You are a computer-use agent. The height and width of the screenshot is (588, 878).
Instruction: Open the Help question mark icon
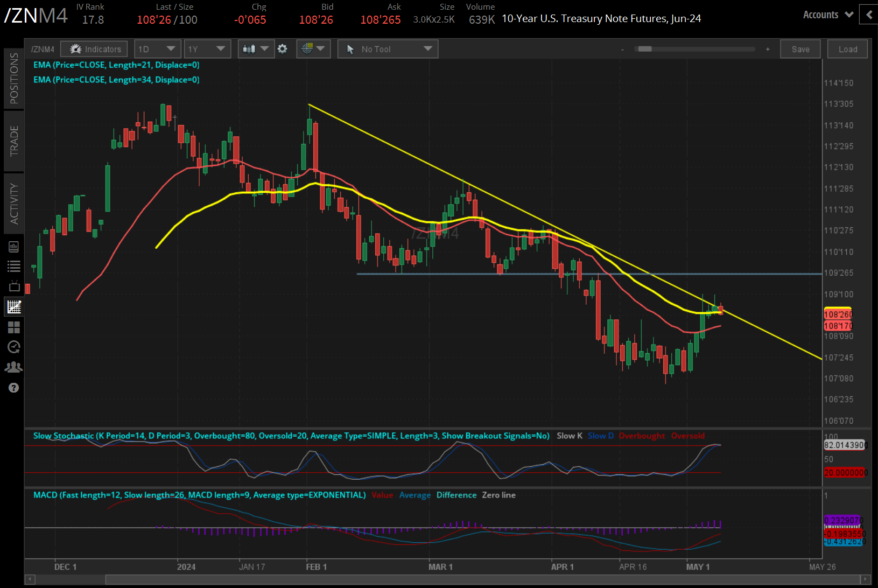click(13, 387)
